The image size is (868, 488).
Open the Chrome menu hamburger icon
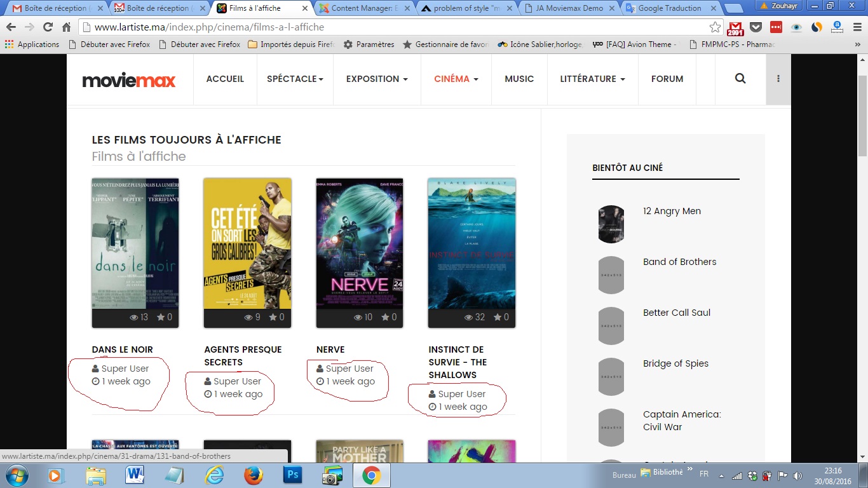857,27
